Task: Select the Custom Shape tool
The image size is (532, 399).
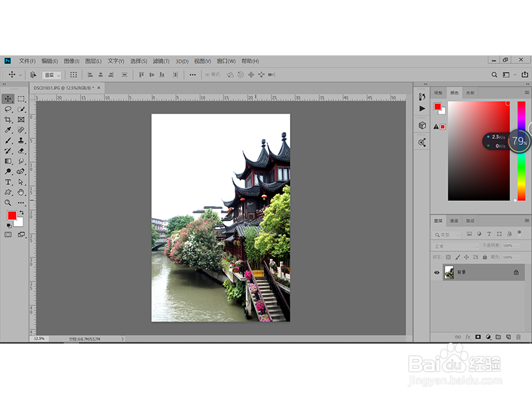Action: tap(8, 192)
